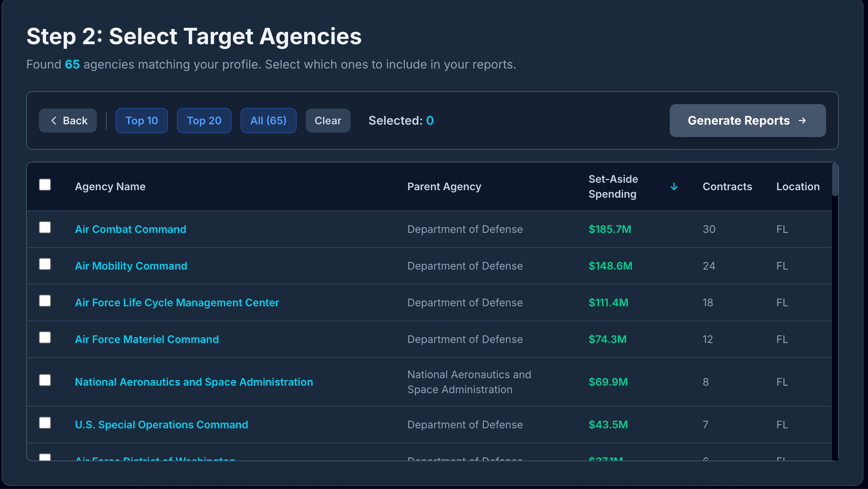Sort the table by the Contracts column

[x=727, y=186]
